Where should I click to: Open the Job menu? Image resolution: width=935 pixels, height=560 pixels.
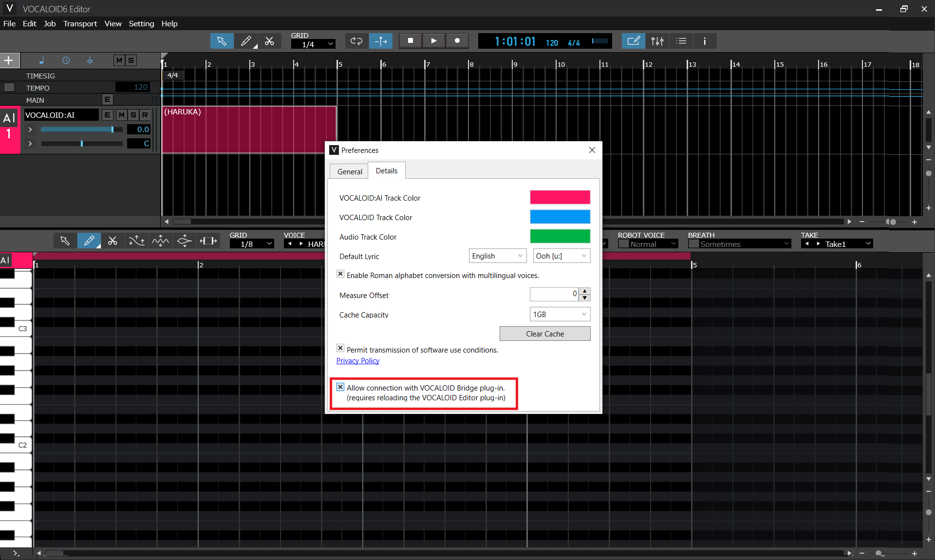50,23
